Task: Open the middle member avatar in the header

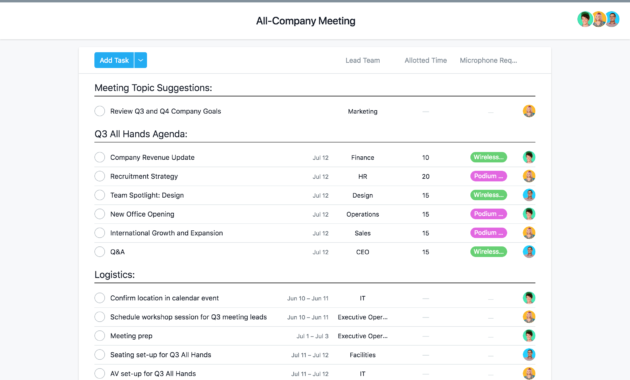Action: tap(599, 19)
